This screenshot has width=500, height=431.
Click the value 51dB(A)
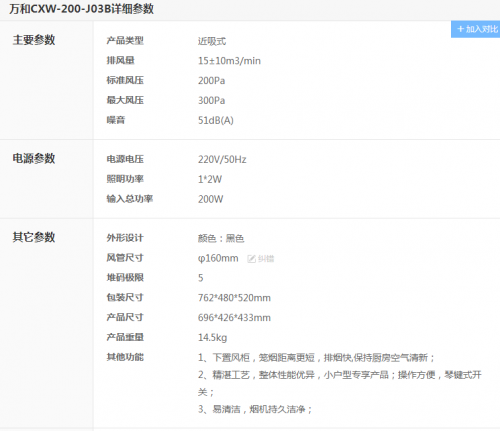216,120
